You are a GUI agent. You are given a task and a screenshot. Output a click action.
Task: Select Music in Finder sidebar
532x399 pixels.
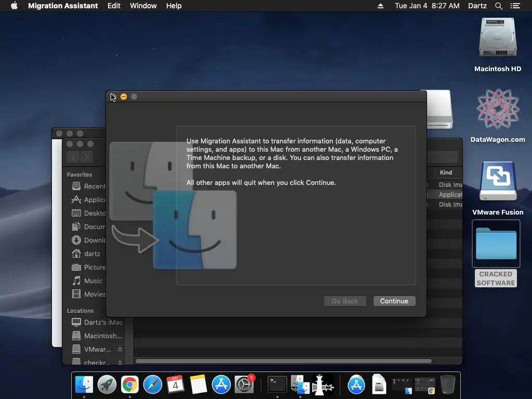[87, 281]
